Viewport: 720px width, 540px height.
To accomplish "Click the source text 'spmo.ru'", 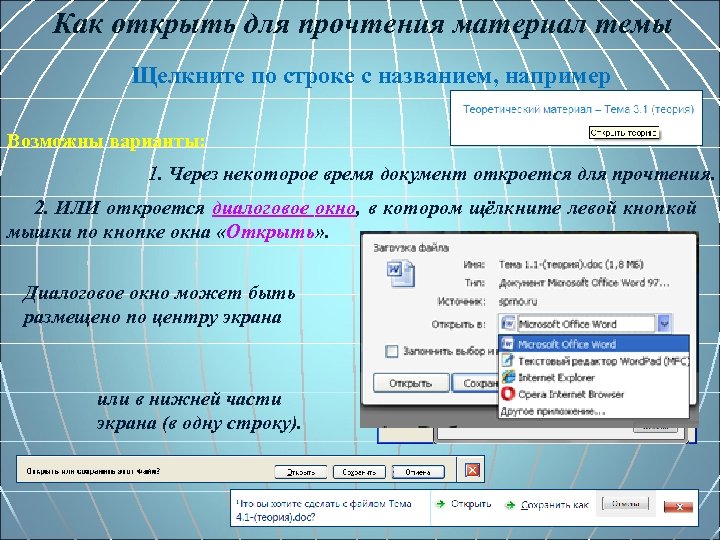I will [x=518, y=302].
